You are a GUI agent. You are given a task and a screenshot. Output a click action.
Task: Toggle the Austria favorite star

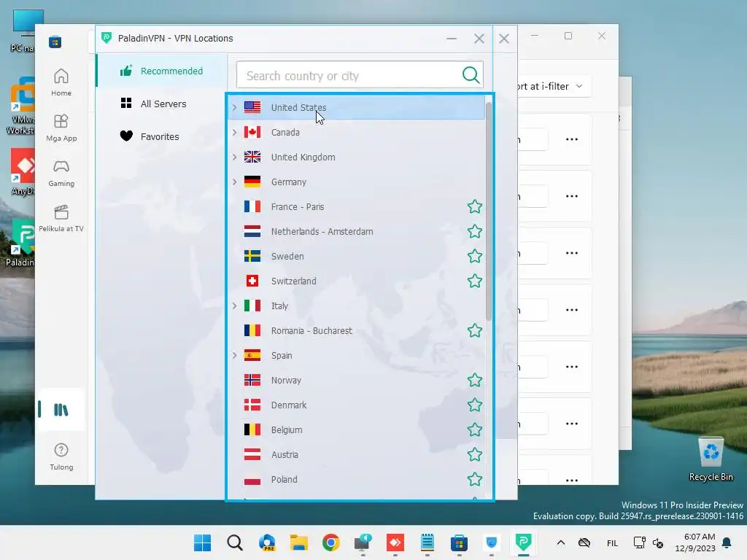(474, 454)
